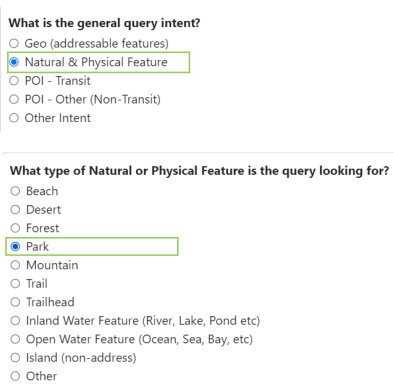
Task: Pick Desert as the feature type
Action: [15, 210]
